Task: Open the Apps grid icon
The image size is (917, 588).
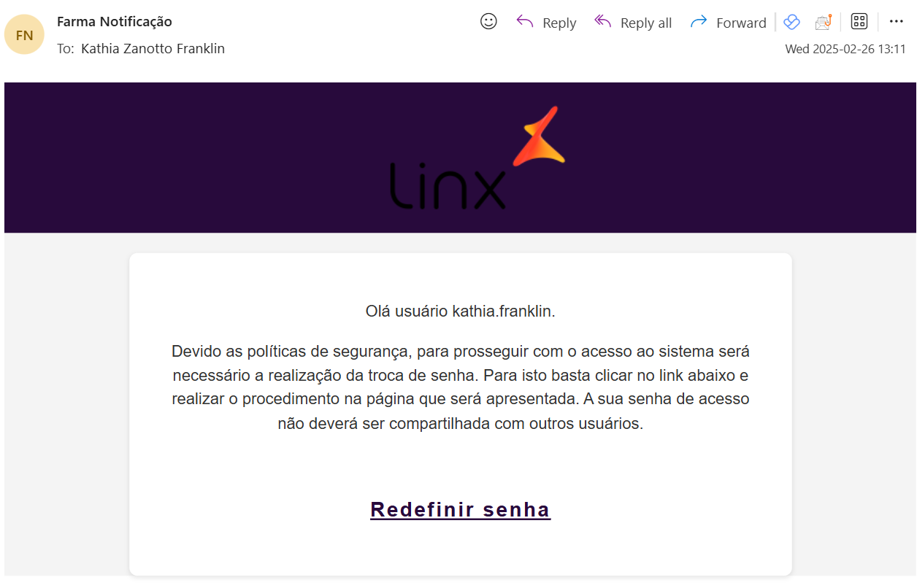Action: pyautogui.click(x=859, y=22)
